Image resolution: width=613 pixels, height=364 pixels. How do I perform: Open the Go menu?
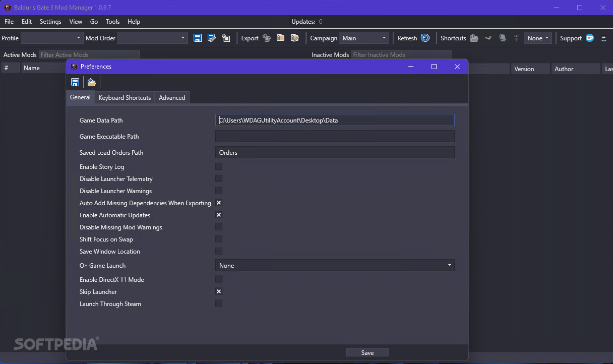point(94,22)
